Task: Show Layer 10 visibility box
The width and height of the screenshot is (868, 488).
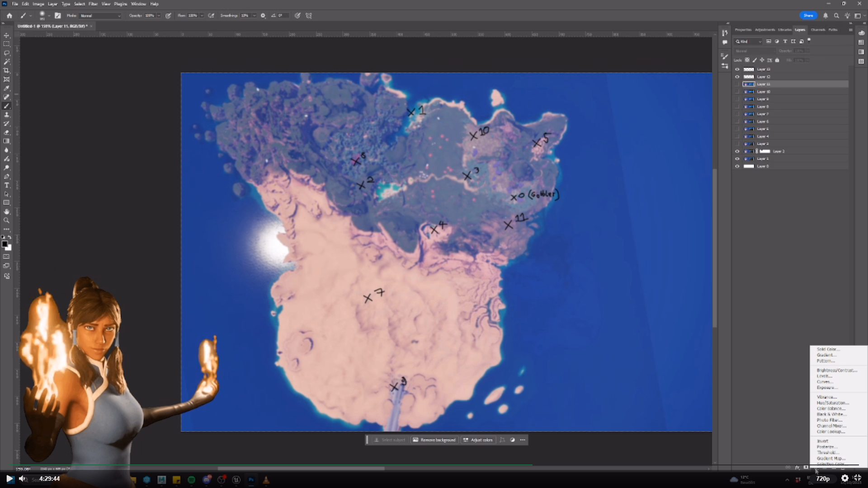Action: point(737,92)
